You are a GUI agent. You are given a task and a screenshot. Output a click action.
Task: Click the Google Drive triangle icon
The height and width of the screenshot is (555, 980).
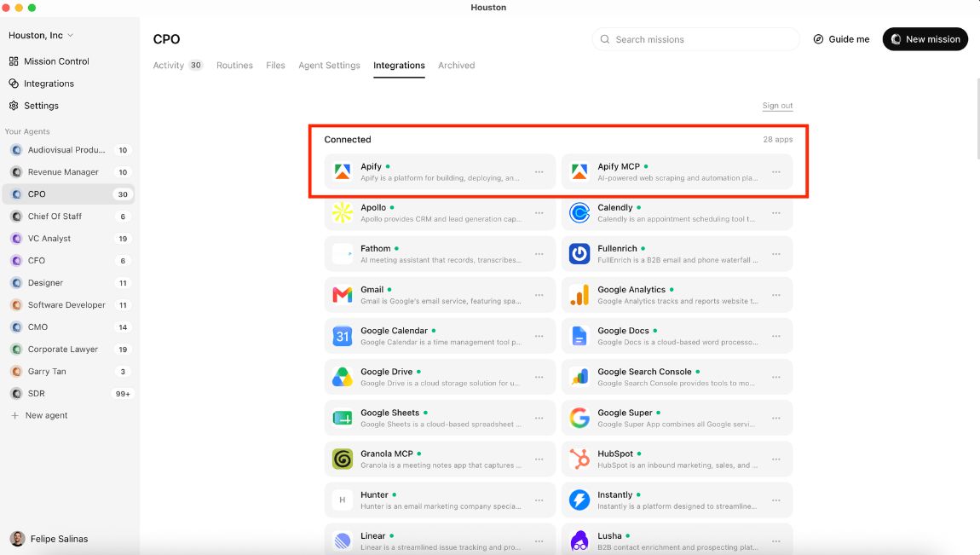[x=343, y=377]
